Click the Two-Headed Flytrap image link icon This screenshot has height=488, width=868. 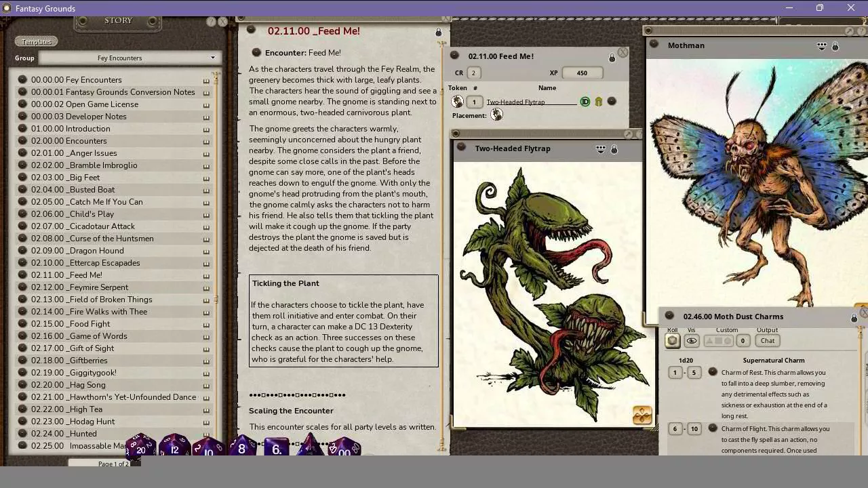461,147
